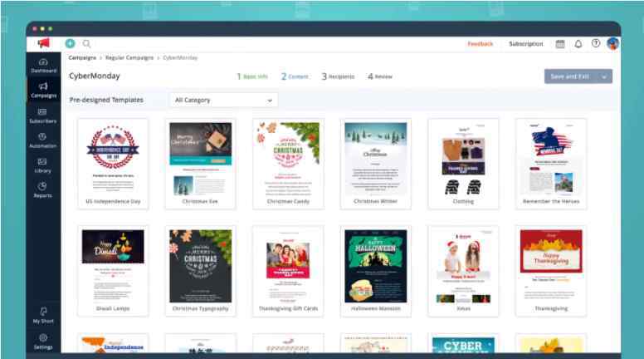Open notifications bell icon
The height and width of the screenshot is (359, 644).
coord(578,43)
